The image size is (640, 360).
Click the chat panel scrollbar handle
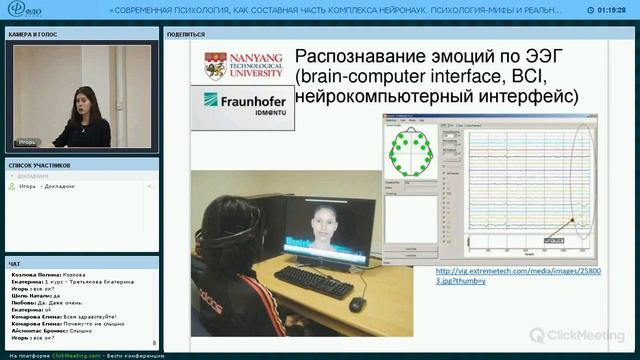click(x=154, y=343)
